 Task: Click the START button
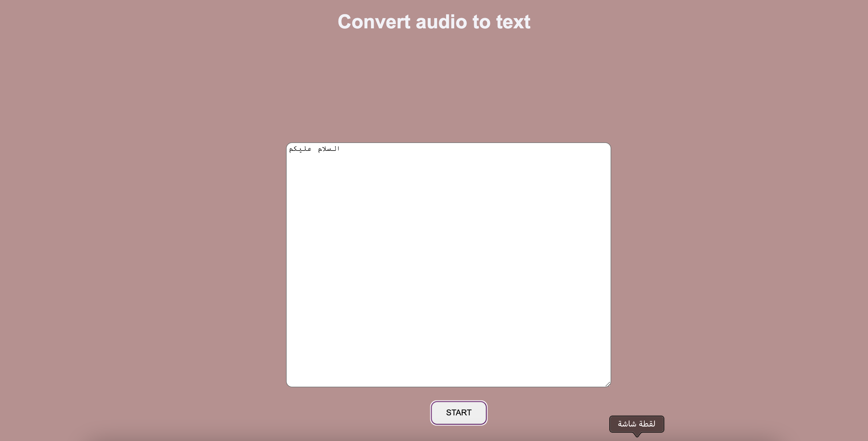[459, 413]
